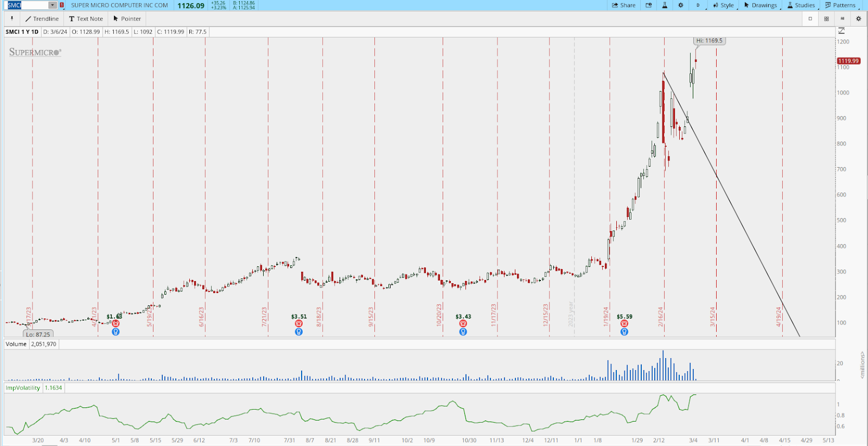Click the 12/15/23 expiration date marker

click(546, 315)
